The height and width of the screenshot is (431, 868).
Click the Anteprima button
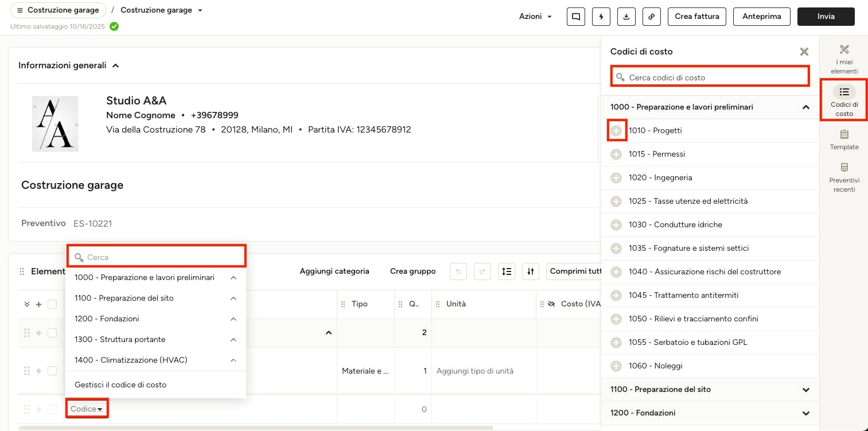pos(762,17)
